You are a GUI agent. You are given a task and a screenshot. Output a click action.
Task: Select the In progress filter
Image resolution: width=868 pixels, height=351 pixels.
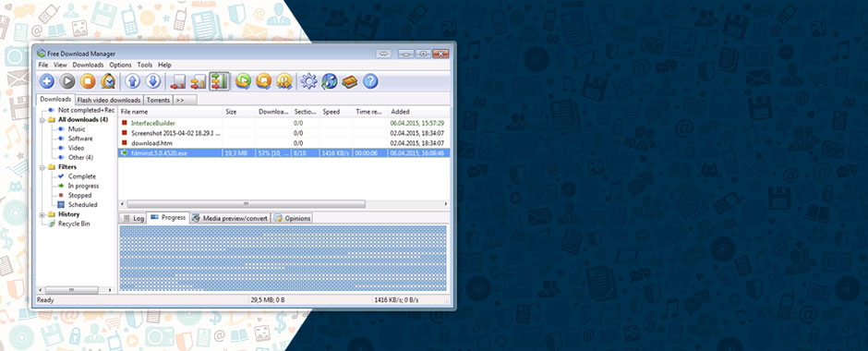[x=83, y=186]
